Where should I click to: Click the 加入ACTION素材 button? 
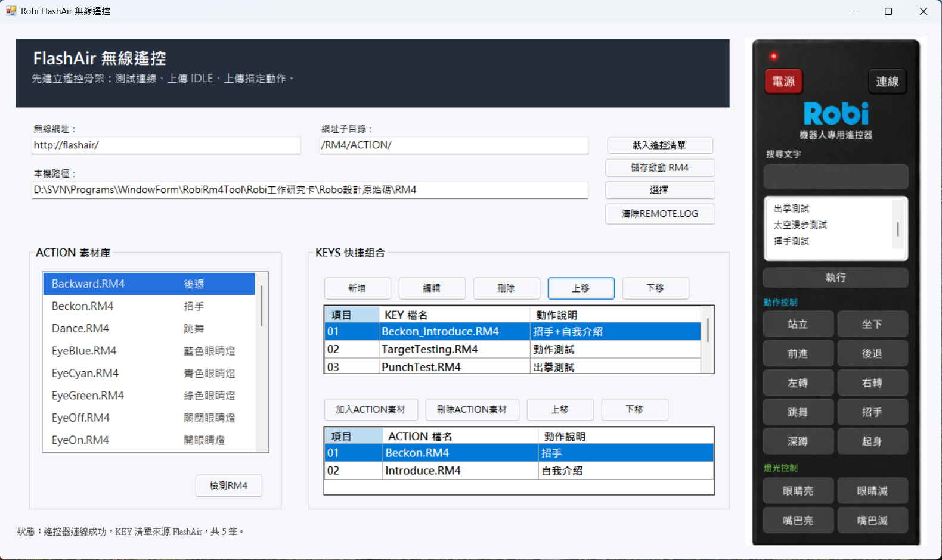[371, 410]
